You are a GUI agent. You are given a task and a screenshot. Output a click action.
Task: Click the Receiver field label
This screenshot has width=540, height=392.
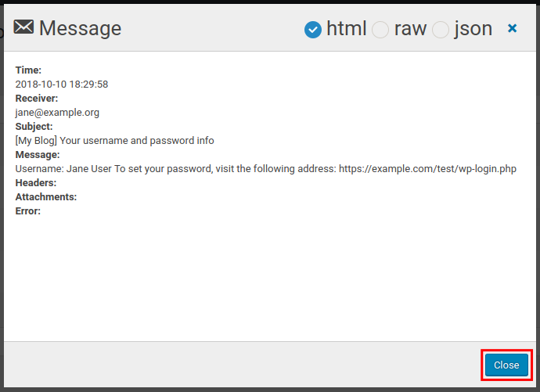[x=37, y=98]
